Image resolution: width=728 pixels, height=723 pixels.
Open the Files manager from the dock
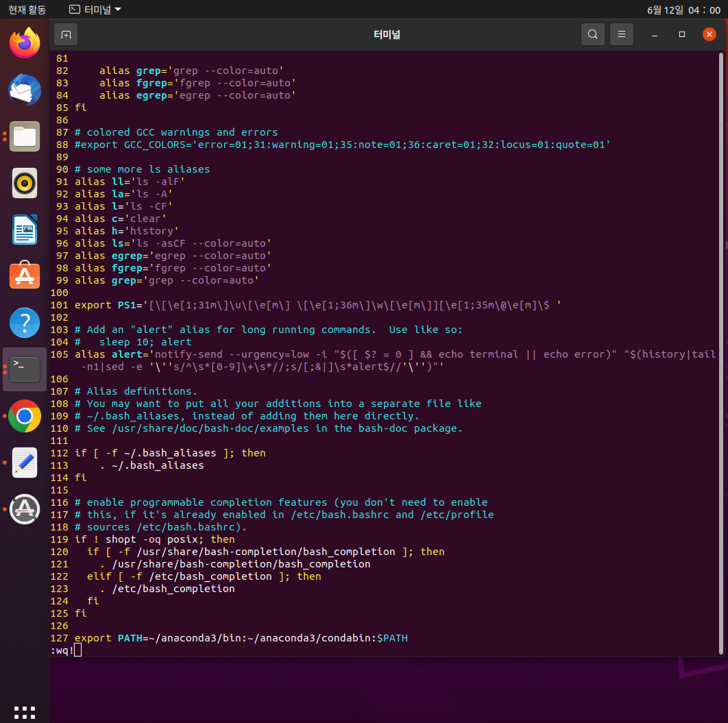click(25, 136)
